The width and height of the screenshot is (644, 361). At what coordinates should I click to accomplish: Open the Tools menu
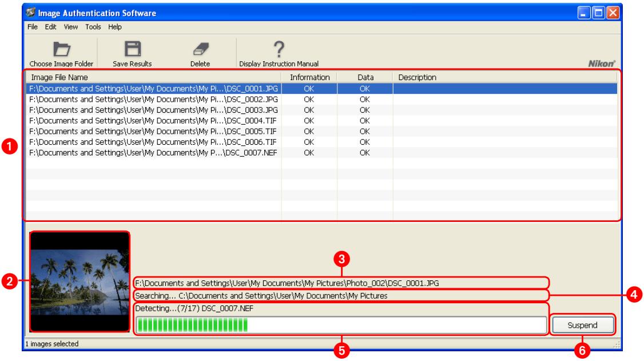[x=93, y=27]
